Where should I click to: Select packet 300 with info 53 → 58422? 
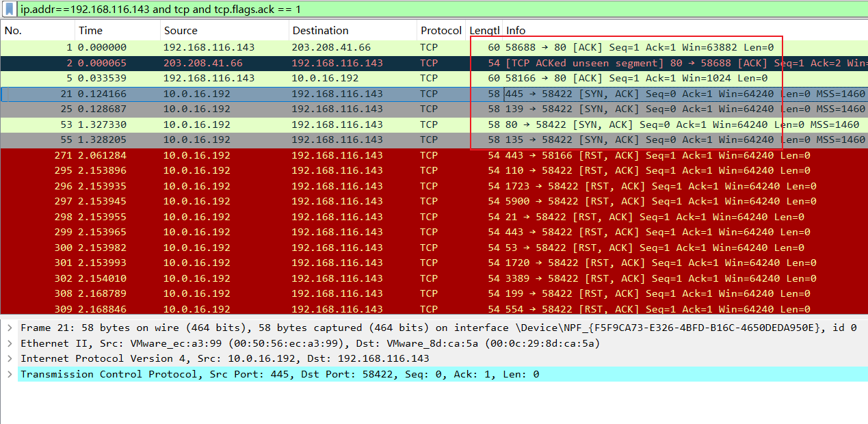tap(434, 248)
